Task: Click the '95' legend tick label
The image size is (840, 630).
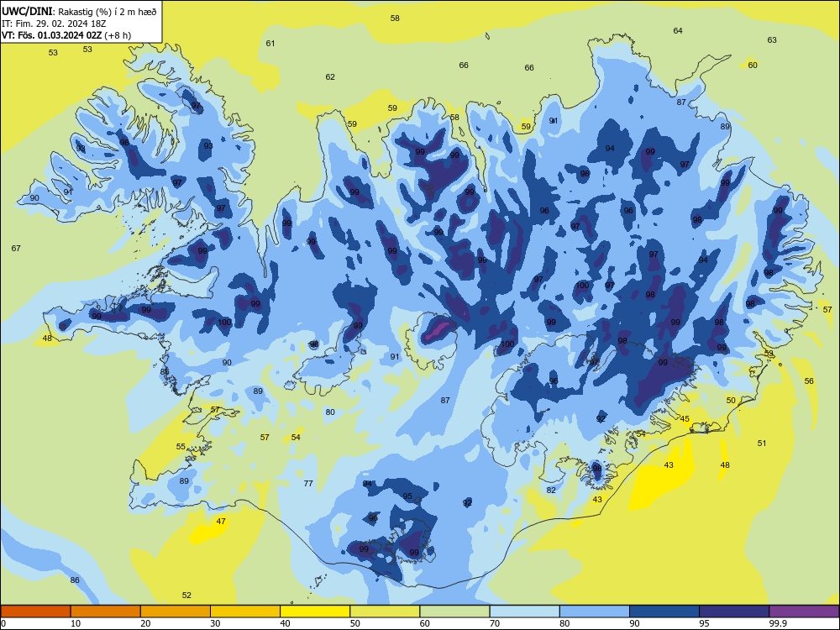Action: [x=705, y=623]
